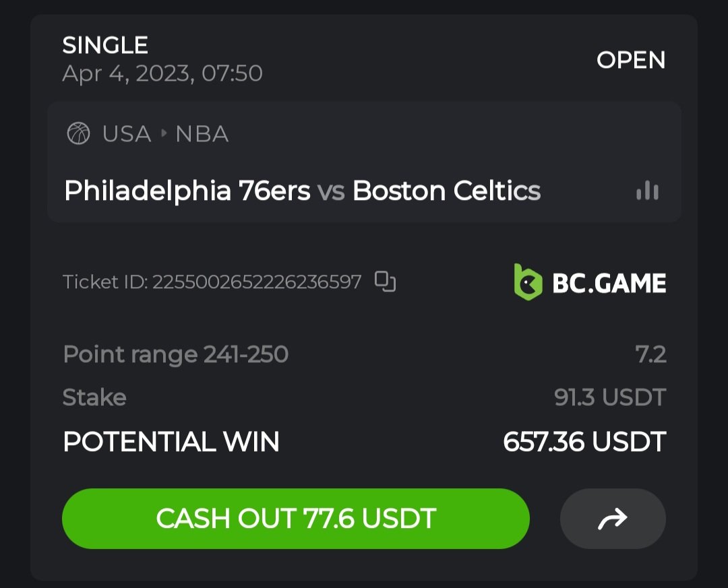
Task: Click the SINGLE bet type heading
Action: pyautogui.click(x=105, y=45)
